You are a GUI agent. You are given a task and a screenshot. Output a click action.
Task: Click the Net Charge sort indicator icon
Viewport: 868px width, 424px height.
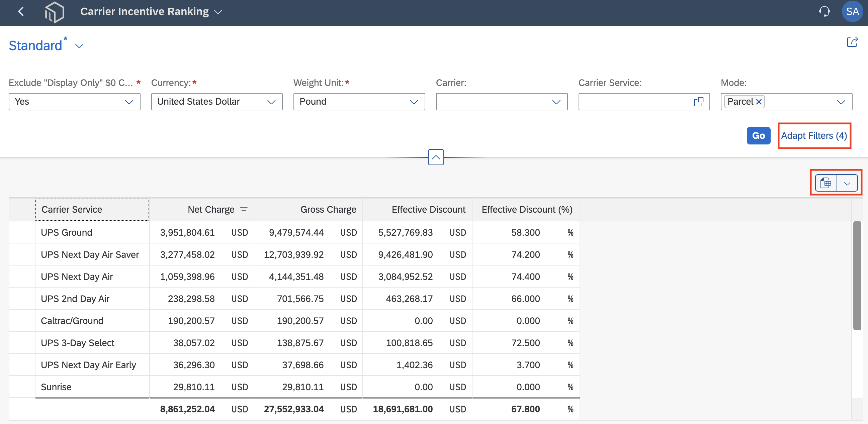click(244, 210)
